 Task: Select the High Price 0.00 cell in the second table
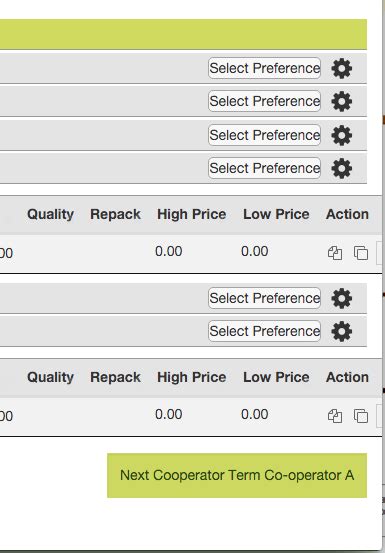pos(169,414)
